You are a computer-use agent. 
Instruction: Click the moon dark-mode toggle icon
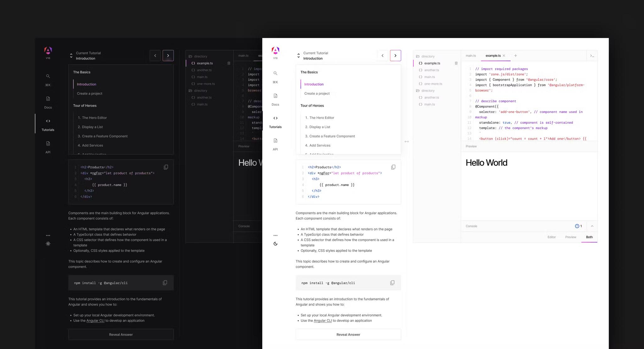(x=275, y=244)
